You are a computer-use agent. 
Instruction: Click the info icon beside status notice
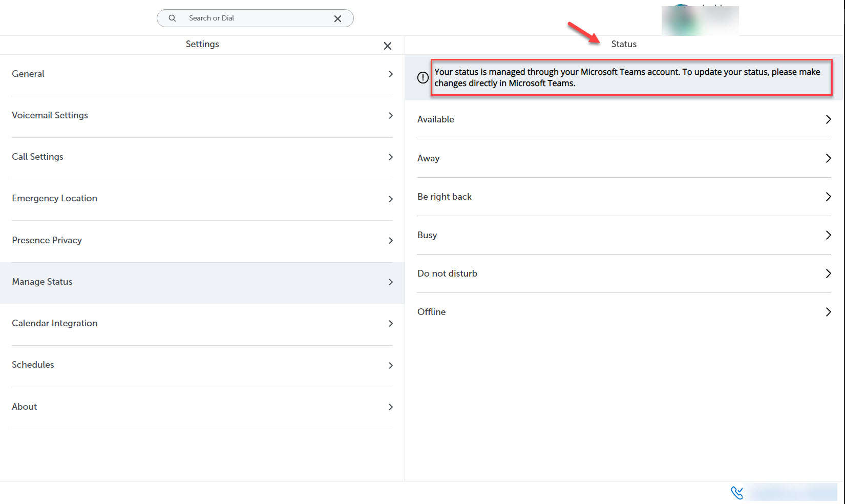tap(422, 77)
